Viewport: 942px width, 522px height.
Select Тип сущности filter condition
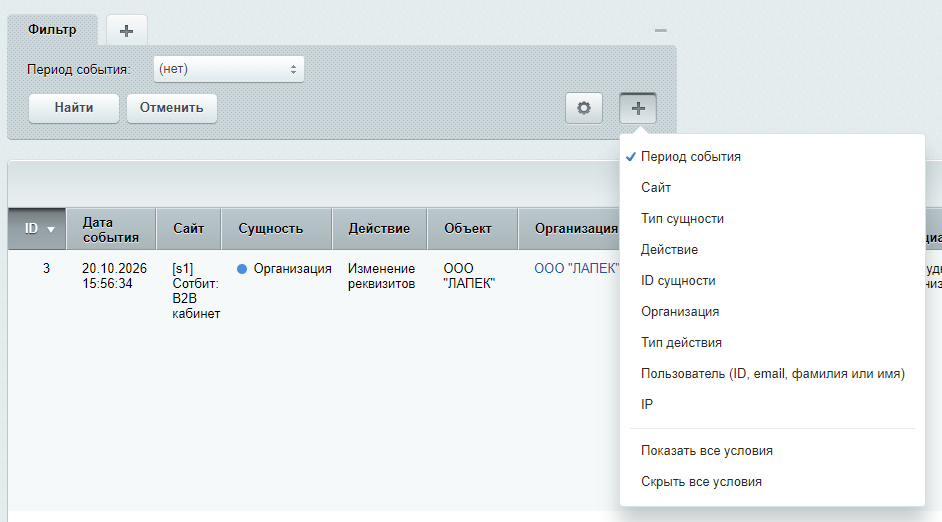point(772,219)
